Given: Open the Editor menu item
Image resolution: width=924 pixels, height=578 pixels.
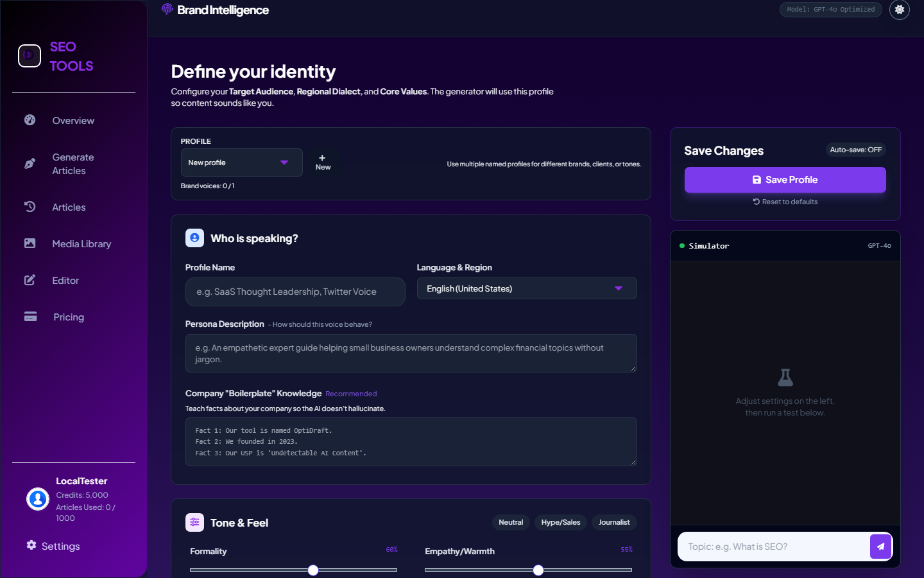Looking at the screenshot, I should 65,280.
